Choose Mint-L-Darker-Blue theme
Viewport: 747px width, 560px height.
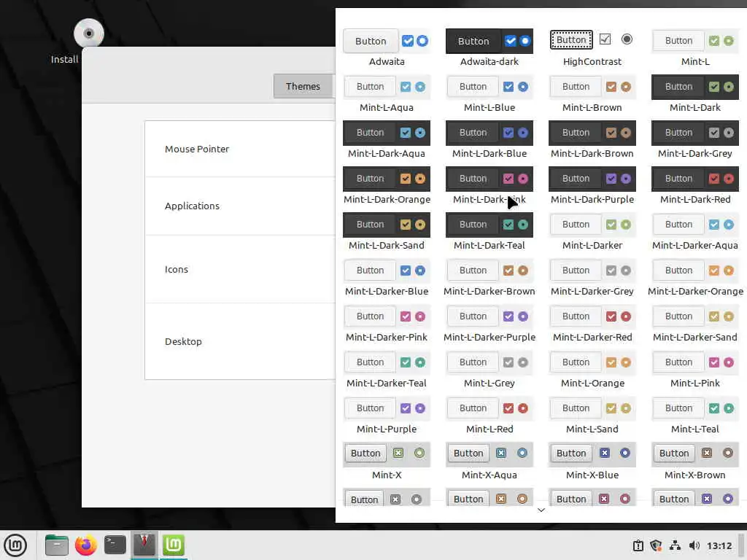(x=387, y=278)
